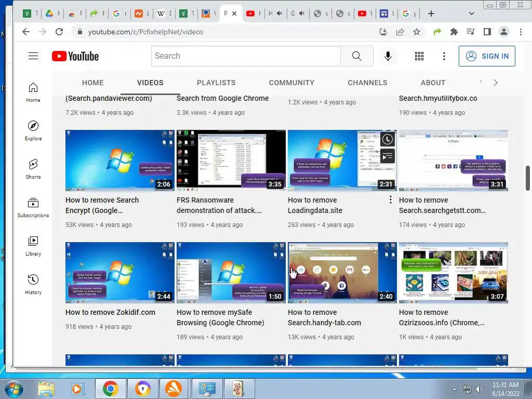Open Home in the sidebar
Image resolution: width=532 pixels, height=399 pixels.
33,92
